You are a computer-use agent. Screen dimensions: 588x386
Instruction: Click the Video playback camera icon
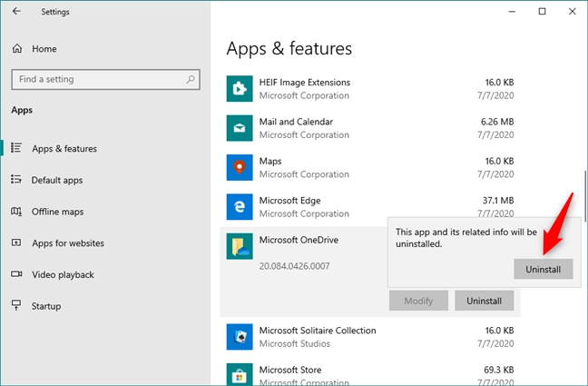coord(16,273)
